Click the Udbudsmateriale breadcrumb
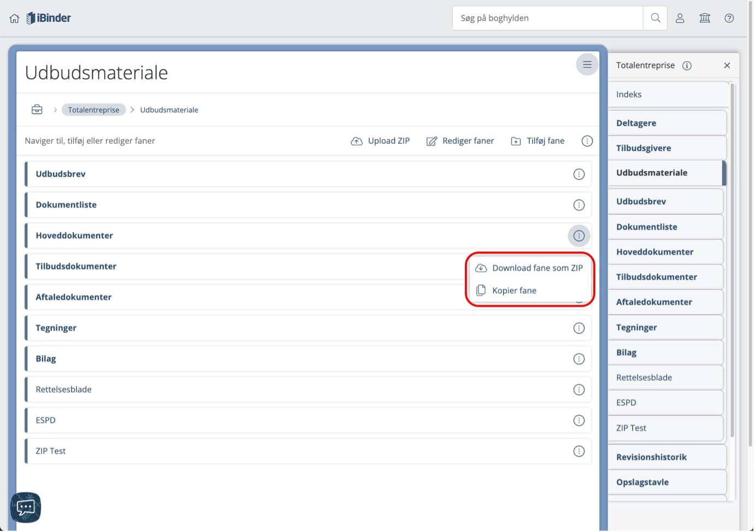This screenshot has height=532, width=756. (169, 110)
